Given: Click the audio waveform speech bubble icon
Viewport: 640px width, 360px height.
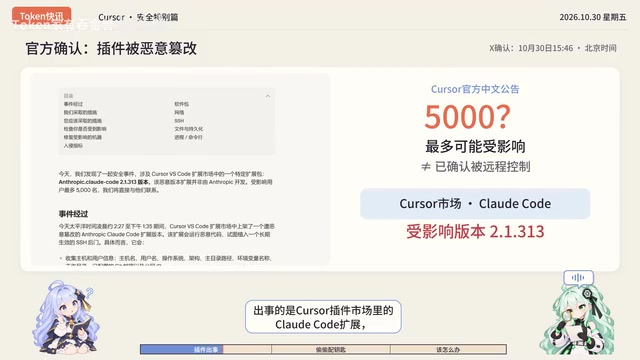Looking at the screenshot, I should (578, 278).
